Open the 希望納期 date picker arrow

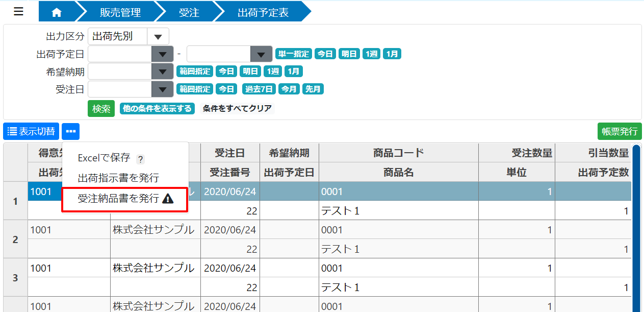click(x=163, y=71)
